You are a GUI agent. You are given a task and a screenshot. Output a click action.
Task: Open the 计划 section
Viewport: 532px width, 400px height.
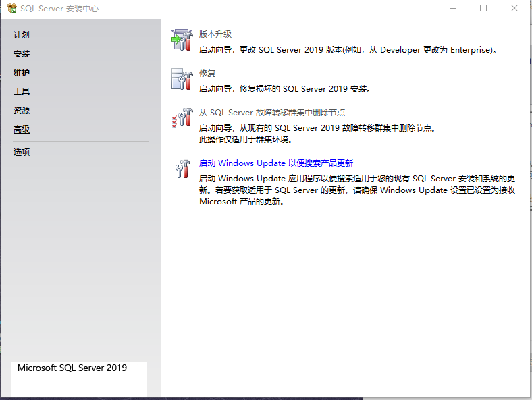(x=22, y=35)
